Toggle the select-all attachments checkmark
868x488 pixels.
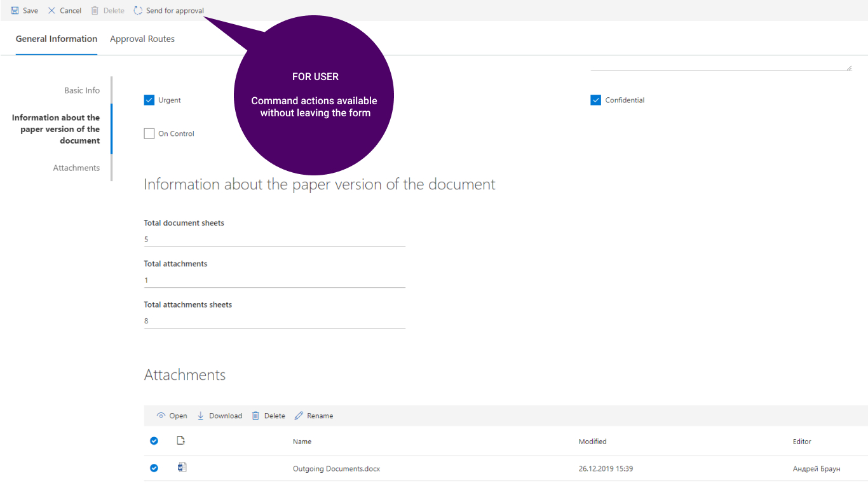pyautogui.click(x=154, y=441)
